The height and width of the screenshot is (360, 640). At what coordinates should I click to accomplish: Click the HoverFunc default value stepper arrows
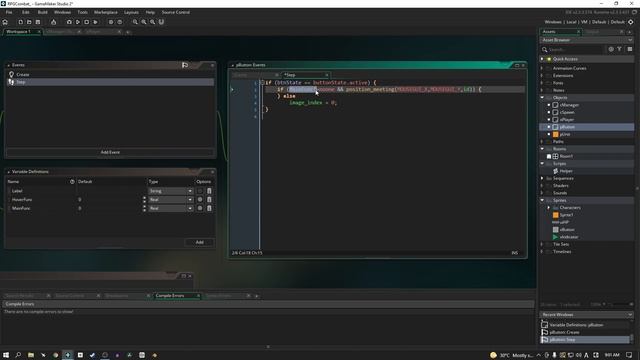tap(144, 200)
